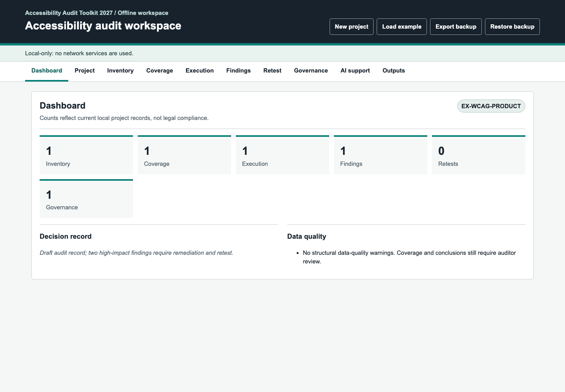Click Restore backup
The height and width of the screenshot is (392, 565).
(x=512, y=27)
